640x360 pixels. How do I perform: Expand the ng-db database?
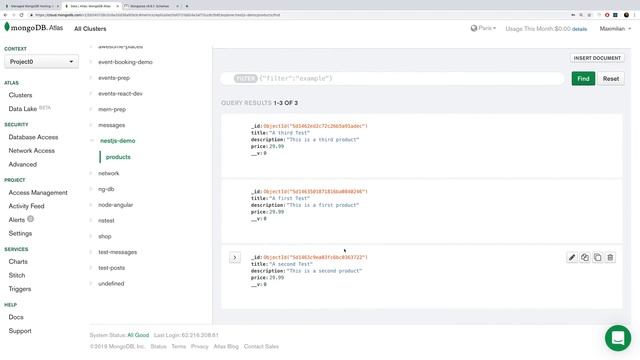tap(91, 189)
